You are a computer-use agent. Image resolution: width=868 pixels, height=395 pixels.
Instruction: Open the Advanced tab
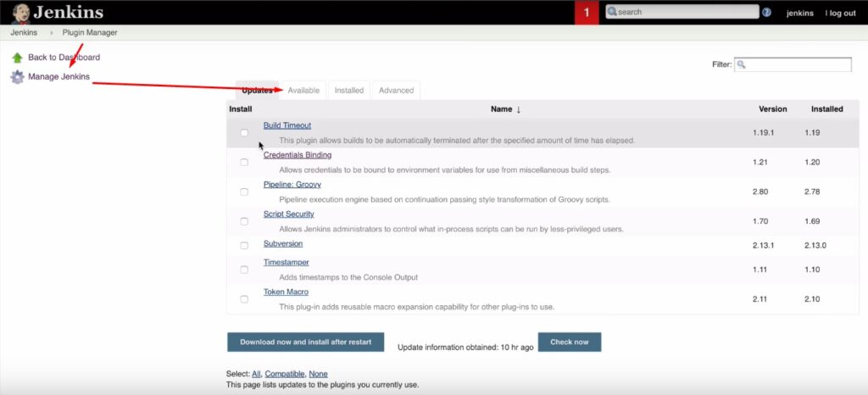point(397,90)
